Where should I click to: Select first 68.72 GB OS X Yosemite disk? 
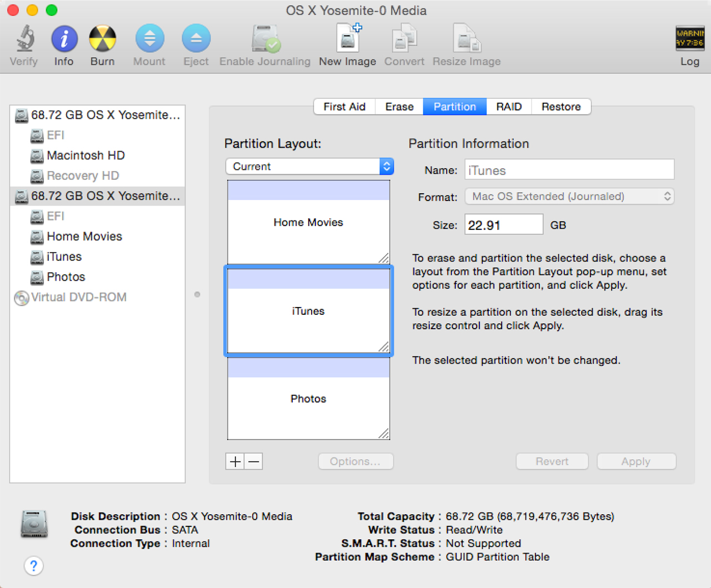pyautogui.click(x=98, y=115)
